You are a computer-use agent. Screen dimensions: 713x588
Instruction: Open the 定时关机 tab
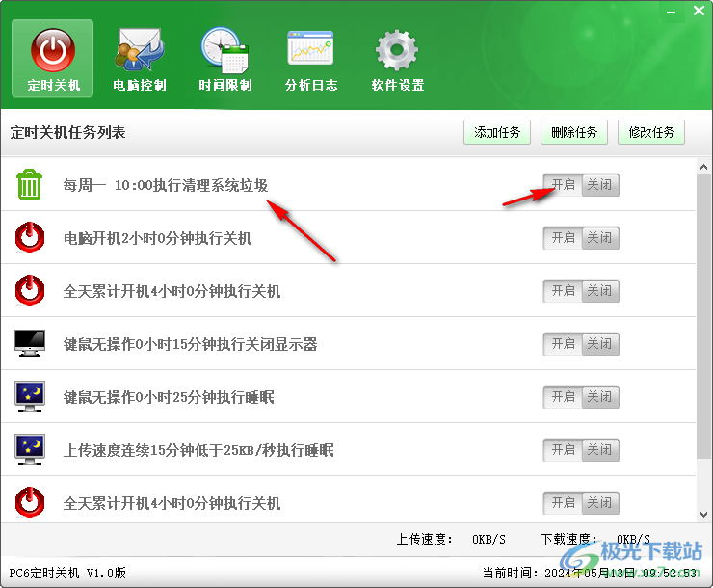coord(53,58)
